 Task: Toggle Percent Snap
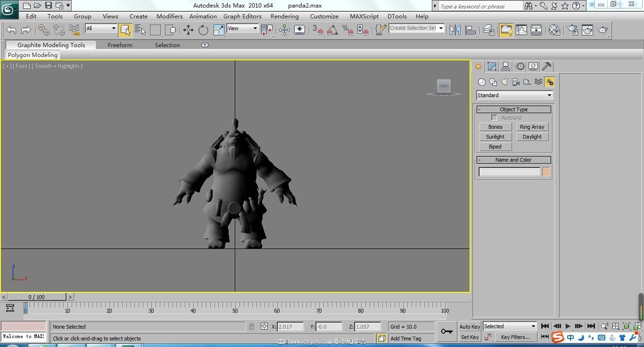[348, 30]
